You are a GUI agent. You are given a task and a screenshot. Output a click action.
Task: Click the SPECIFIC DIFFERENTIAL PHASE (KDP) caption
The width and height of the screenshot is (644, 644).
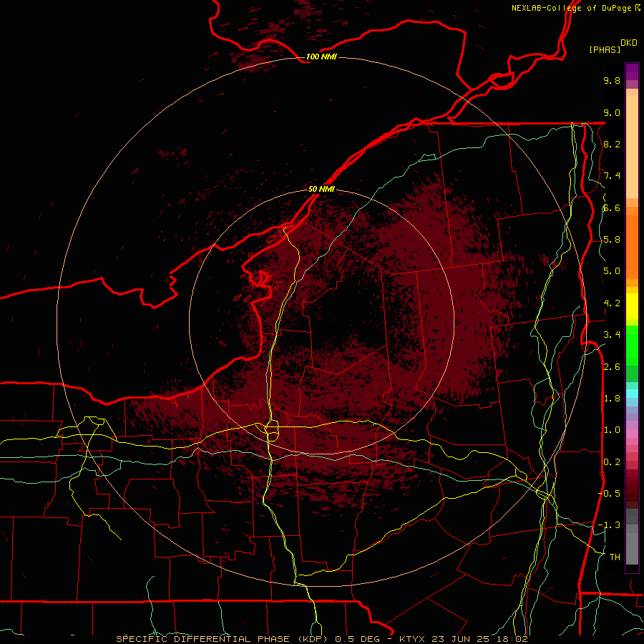221,639
